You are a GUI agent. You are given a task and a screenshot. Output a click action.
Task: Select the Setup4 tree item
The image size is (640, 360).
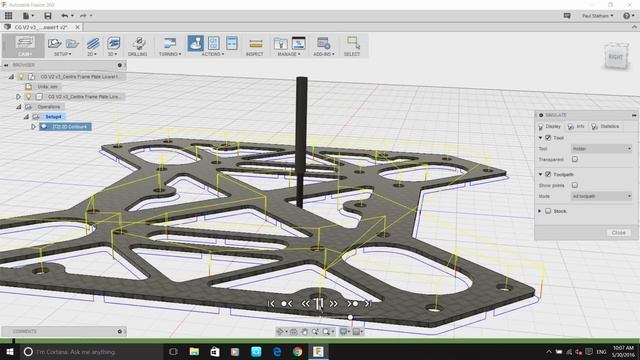coord(53,117)
